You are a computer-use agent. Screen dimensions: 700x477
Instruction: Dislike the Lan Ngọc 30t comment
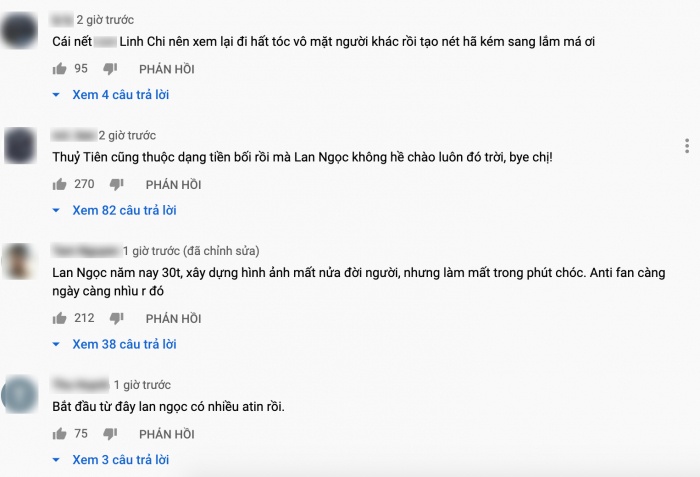coord(116,318)
